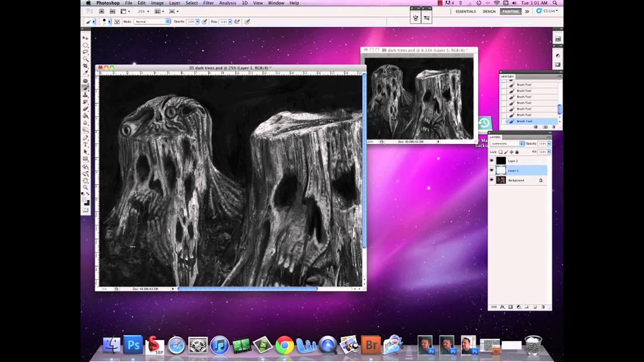Select the Lasso tool

86,52
